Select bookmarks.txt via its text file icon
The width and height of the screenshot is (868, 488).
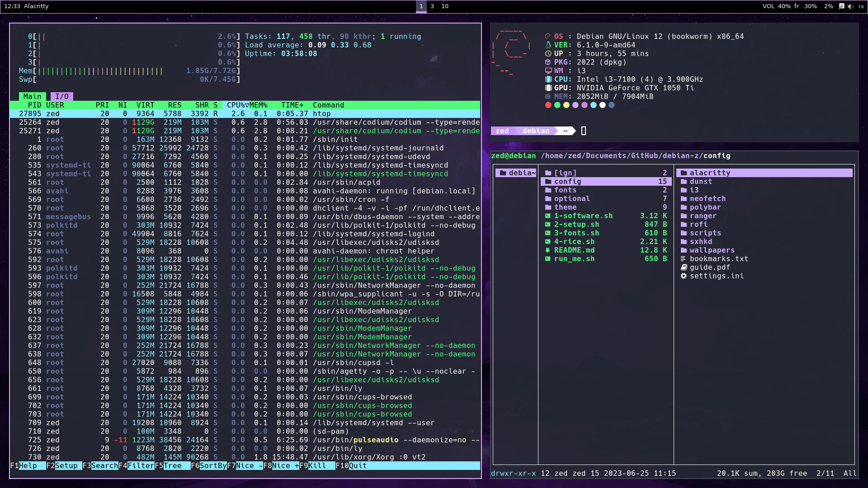[x=684, y=258]
